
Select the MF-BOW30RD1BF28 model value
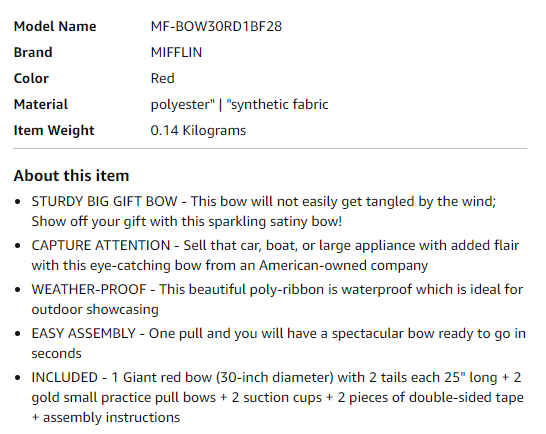tap(216, 26)
